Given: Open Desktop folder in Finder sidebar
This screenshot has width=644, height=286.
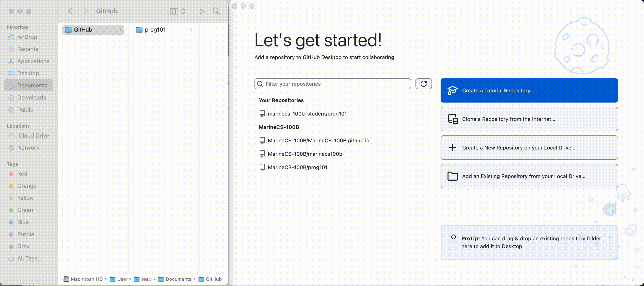Looking at the screenshot, I should click(29, 73).
